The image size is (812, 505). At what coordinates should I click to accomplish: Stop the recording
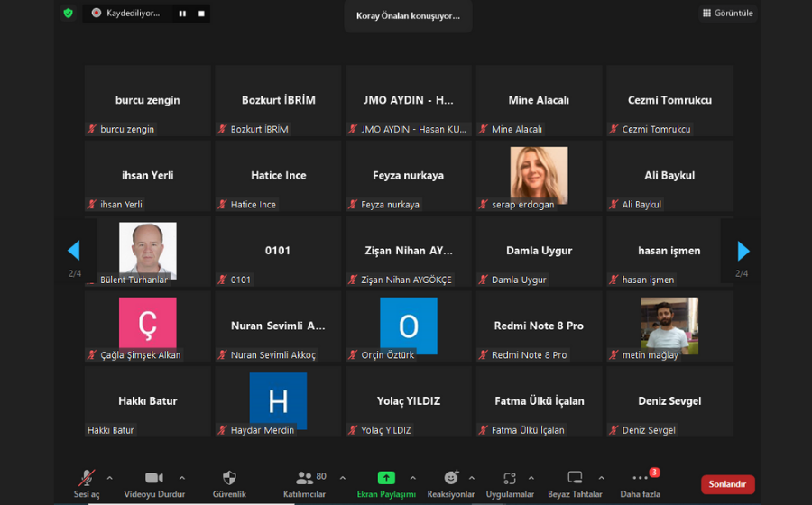point(201,14)
